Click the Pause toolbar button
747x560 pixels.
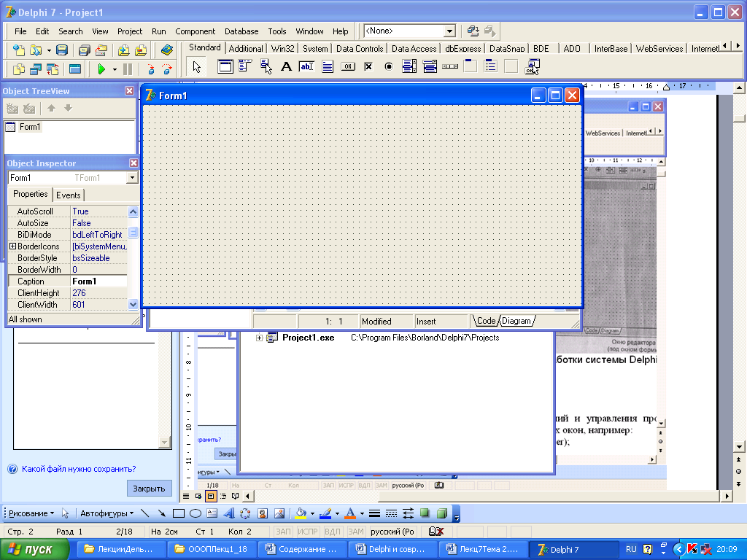pos(128,69)
